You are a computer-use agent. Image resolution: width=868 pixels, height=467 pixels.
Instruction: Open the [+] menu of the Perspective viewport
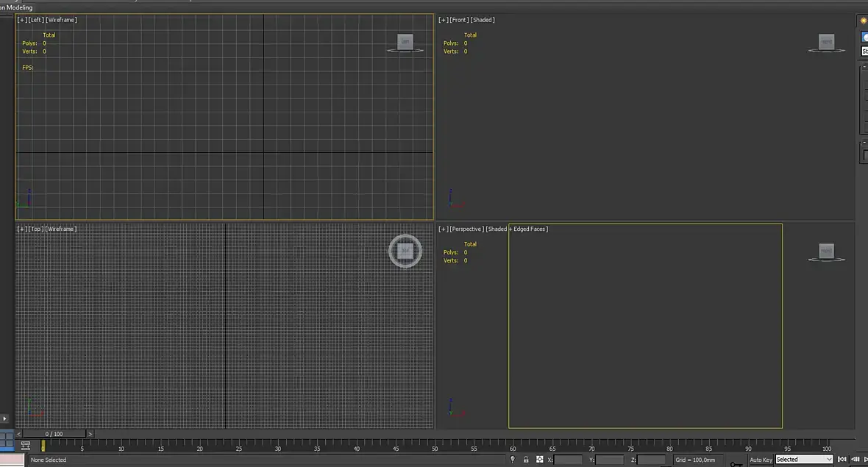[x=444, y=229]
